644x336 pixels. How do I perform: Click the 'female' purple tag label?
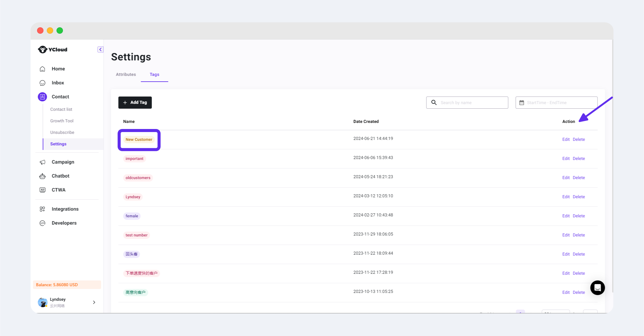[x=132, y=216]
